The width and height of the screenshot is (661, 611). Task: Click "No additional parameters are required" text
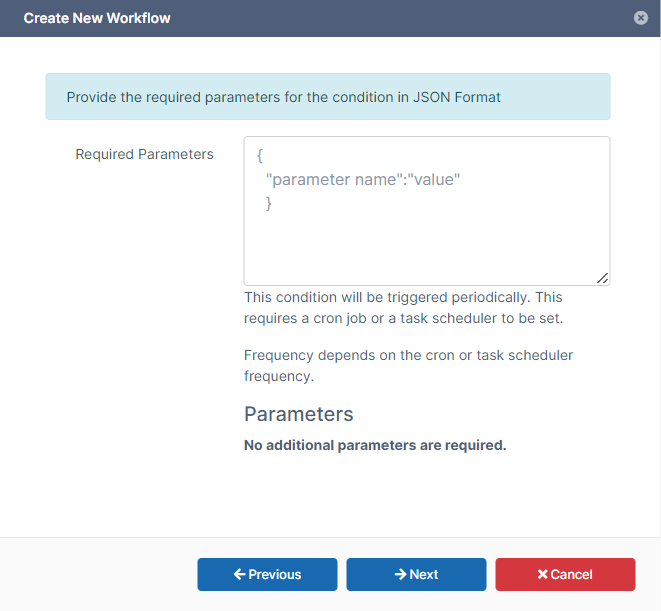point(375,445)
